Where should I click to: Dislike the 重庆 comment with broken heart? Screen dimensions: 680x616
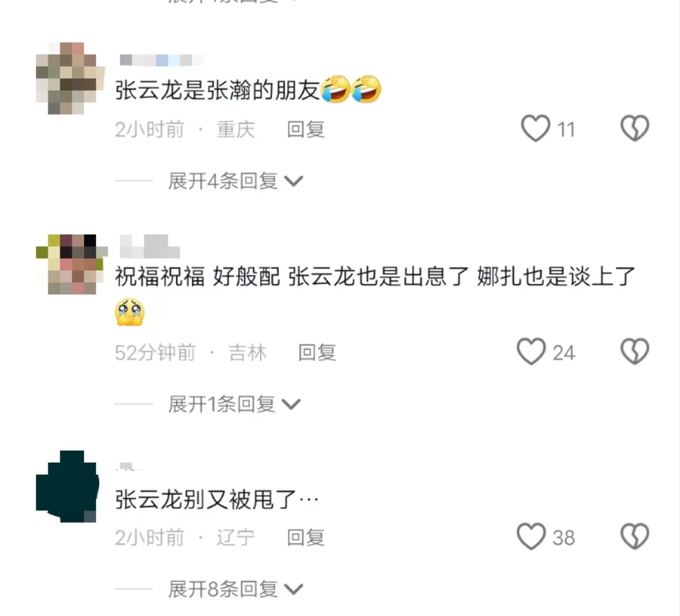[635, 128]
